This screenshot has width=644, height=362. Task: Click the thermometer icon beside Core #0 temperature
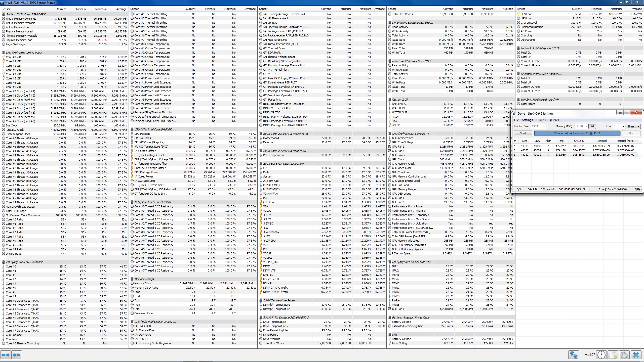click(x=4, y=266)
